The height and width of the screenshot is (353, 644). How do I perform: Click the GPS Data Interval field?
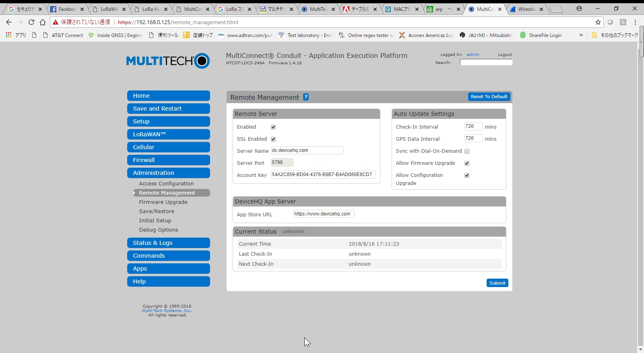(473, 138)
